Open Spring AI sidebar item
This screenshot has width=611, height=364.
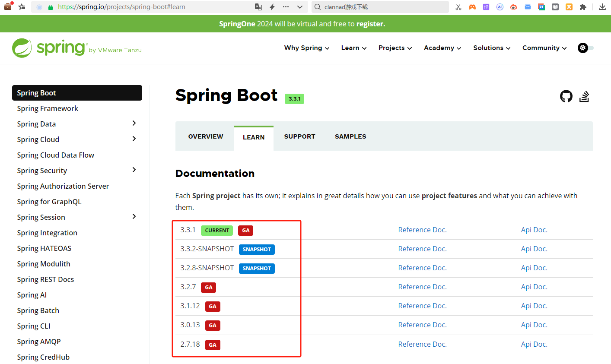[x=32, y=295]
